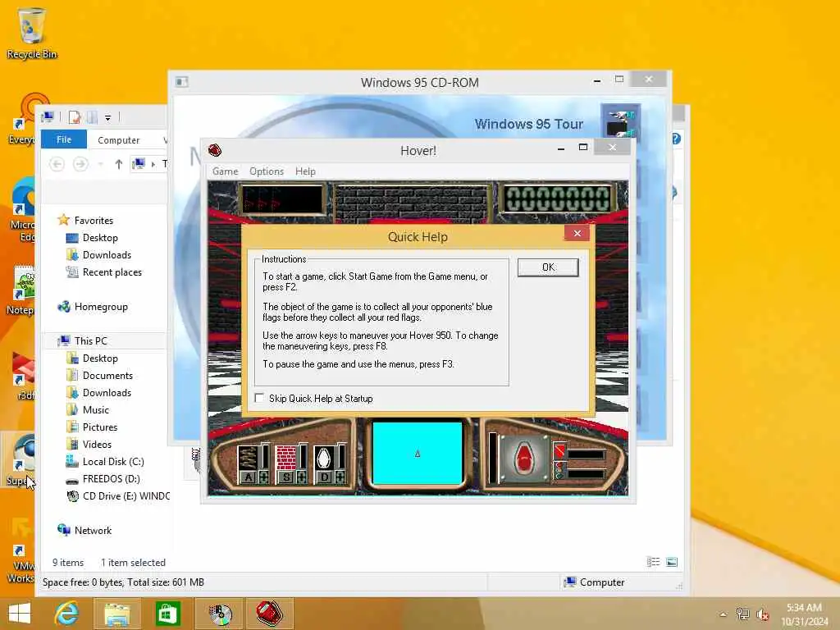
Task: Select This PC in navigation pane
Action: [x=90, y=340]
